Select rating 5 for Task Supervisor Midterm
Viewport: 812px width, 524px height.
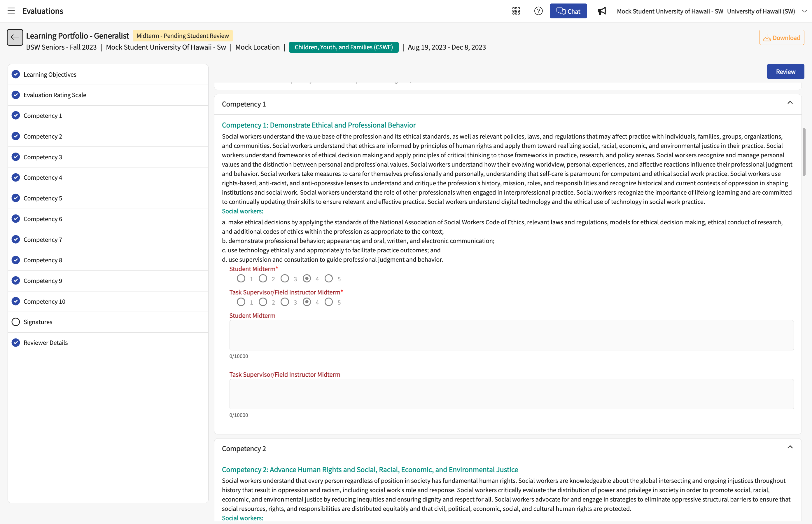coord(329,302)
